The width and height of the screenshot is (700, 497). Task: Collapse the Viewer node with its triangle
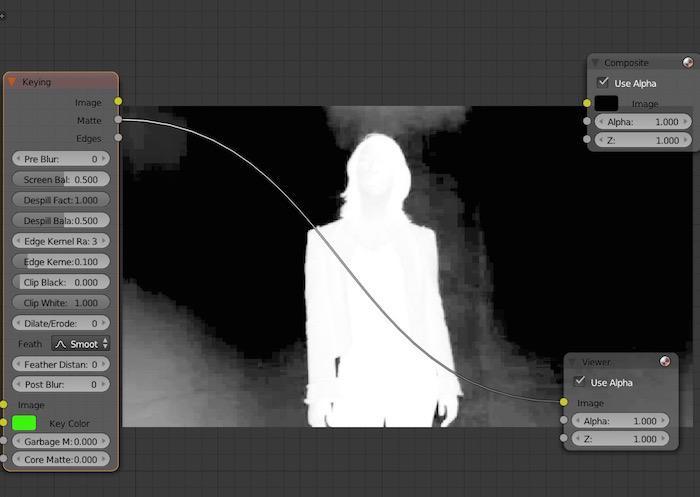click(x=572, y=362)
